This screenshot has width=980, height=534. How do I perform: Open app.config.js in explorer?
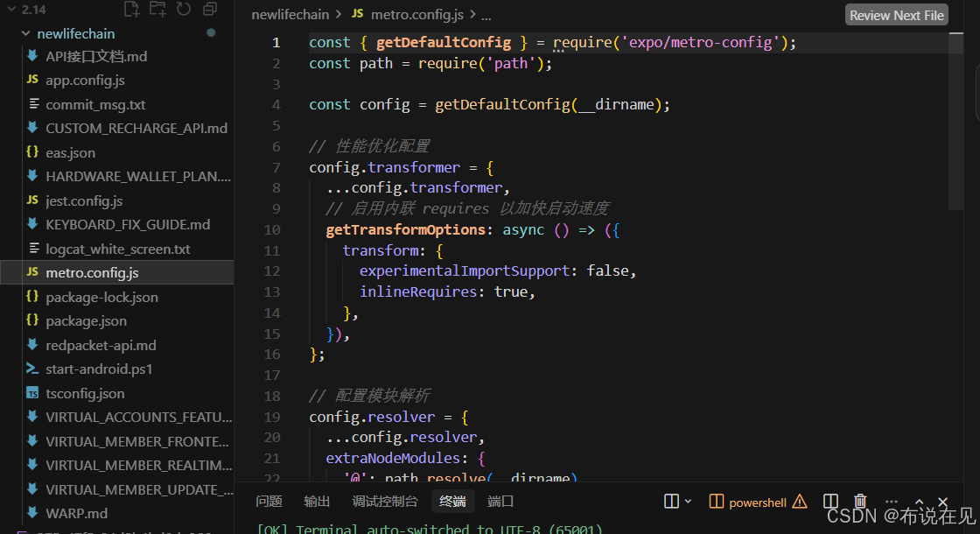[x=85, y=80]
